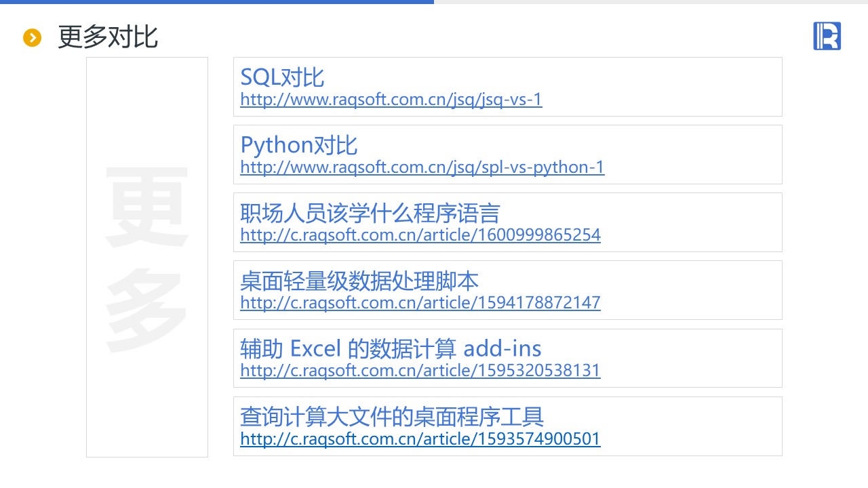
Task: Click the blue filled progress bar
Action: [217, 2]
